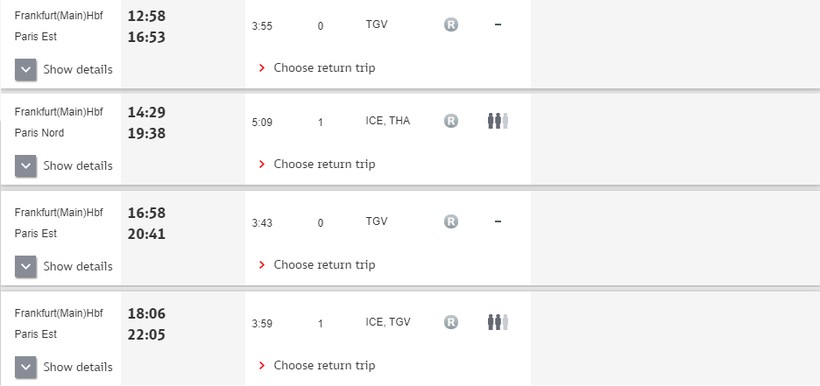Open Show details text for 14:29 trip

pos(78,166)
